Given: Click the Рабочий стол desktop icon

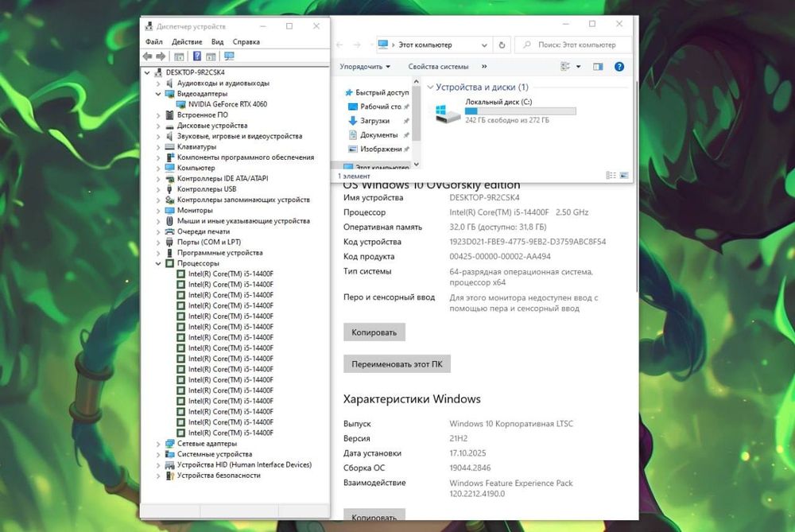Looking at the screenshot, I should [353, 107].
